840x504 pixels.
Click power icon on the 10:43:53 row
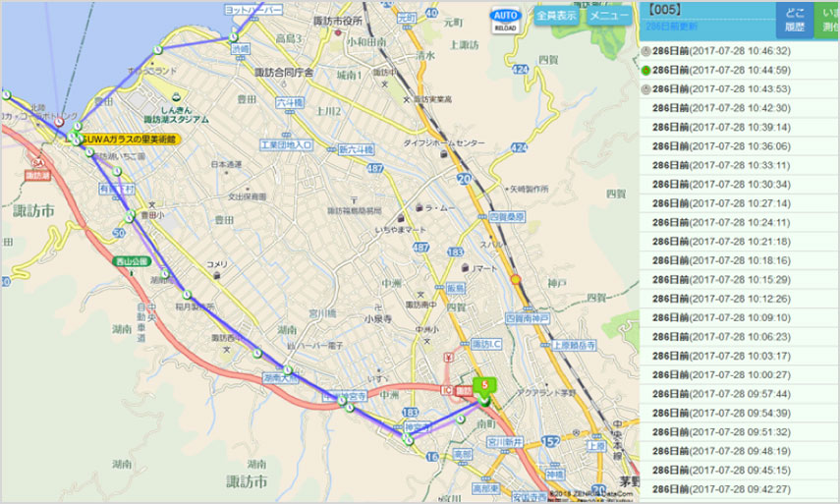646,89
